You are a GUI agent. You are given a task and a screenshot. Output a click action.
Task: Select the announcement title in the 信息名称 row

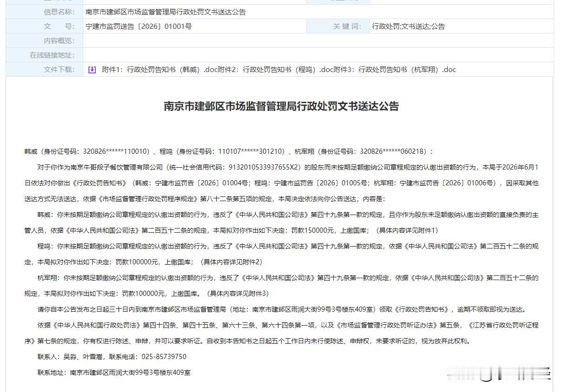[x=165, y=12]
